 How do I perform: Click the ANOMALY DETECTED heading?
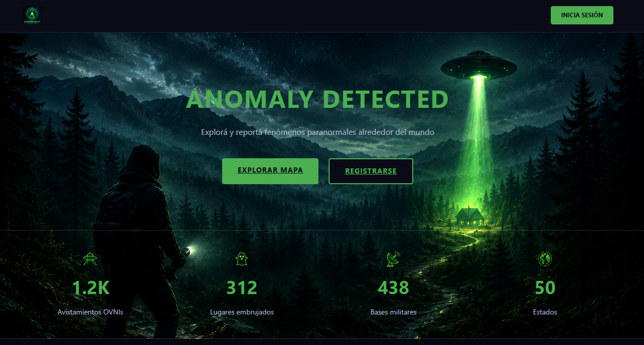[x=317, y=99]
